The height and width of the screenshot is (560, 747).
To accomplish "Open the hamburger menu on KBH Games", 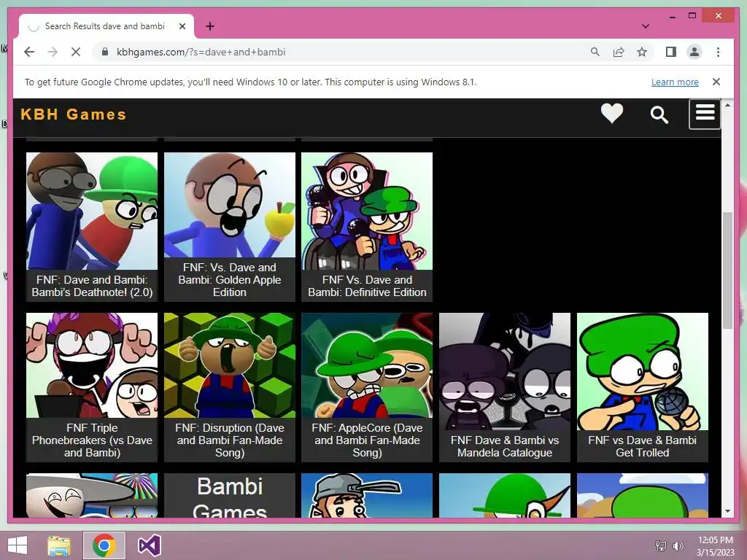I will pos(705,114).
